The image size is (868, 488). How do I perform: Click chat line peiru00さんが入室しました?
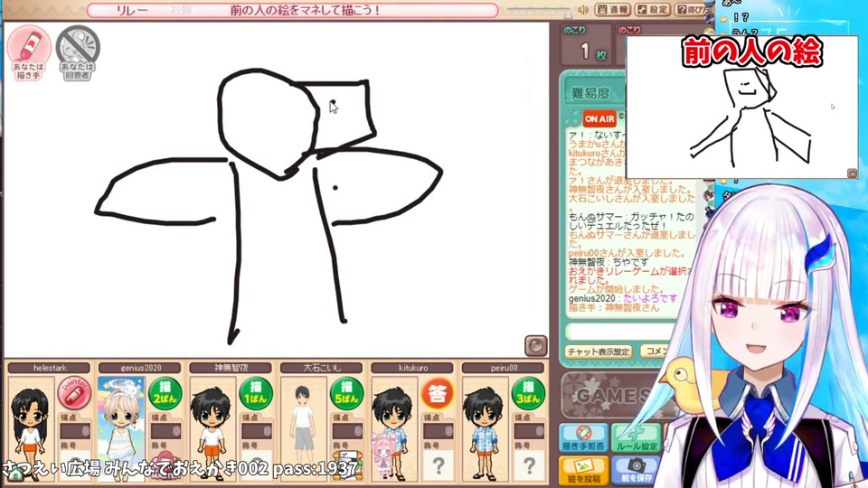point(627,253)
